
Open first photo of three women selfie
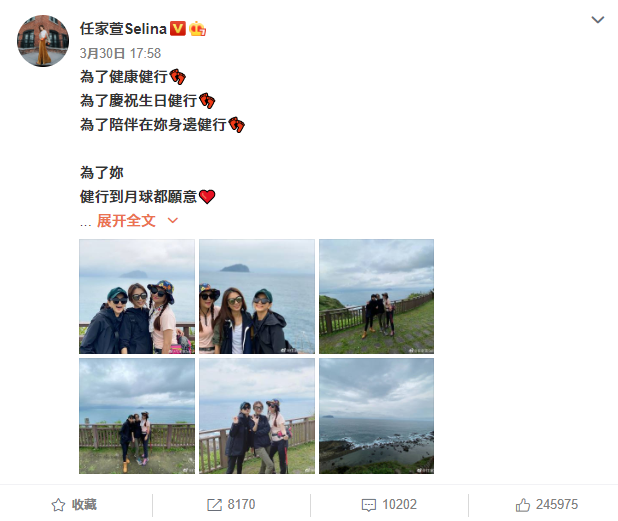[137, 296]
